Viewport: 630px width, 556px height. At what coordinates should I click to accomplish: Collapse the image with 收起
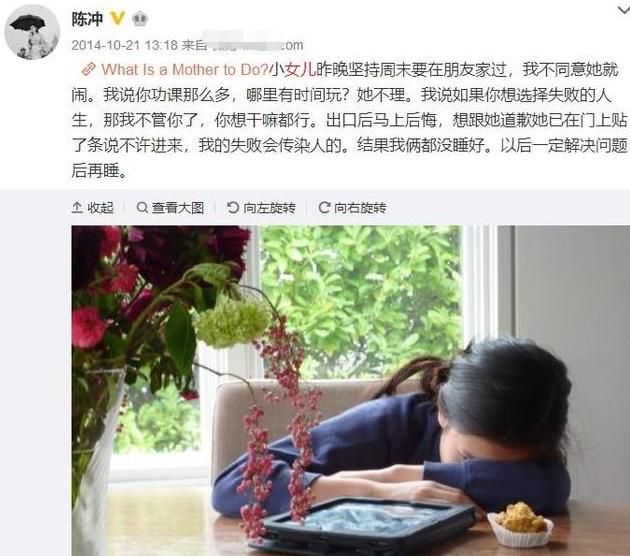point(93,208)
